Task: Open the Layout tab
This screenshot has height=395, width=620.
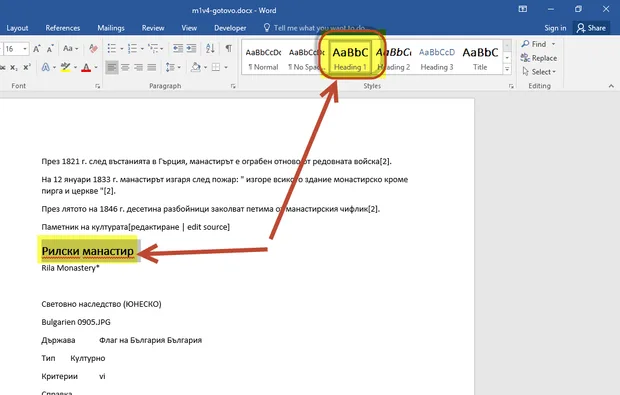Action: (x=17, y=28)
